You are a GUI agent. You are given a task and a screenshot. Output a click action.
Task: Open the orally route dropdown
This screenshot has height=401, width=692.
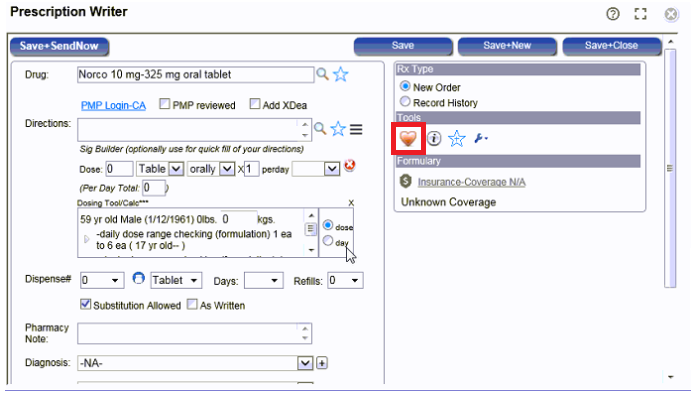point(227,168)
